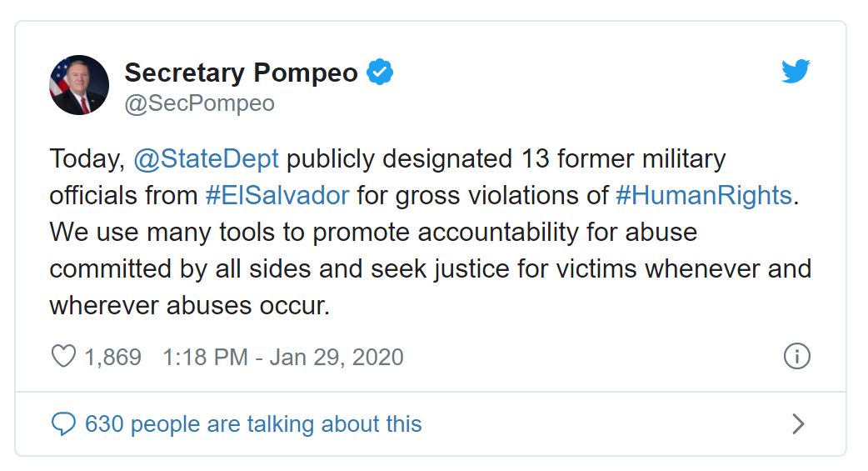Image resolution: width=868 pixels, height=471 pixels.
Task: Visit the @SecPompeo handle link
Action: click(x=199, y=103)
